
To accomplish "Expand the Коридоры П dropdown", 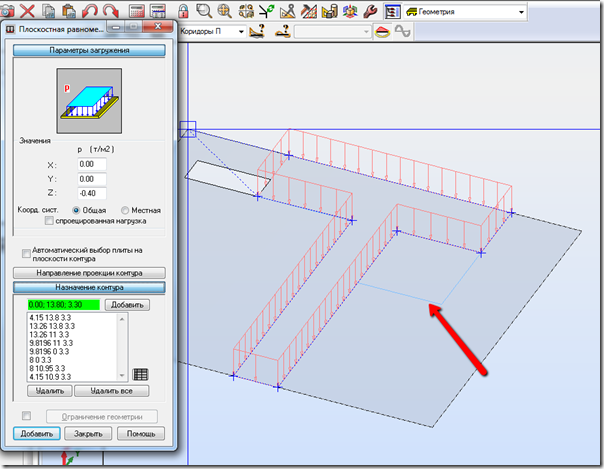I will [x=238, y=32].
